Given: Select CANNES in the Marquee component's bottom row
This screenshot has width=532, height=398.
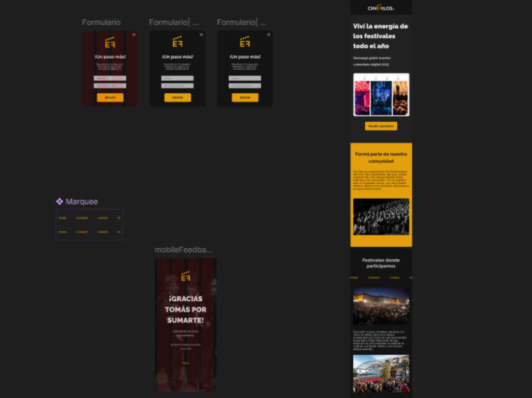Looking at the screenshot, I should (82, 232).
